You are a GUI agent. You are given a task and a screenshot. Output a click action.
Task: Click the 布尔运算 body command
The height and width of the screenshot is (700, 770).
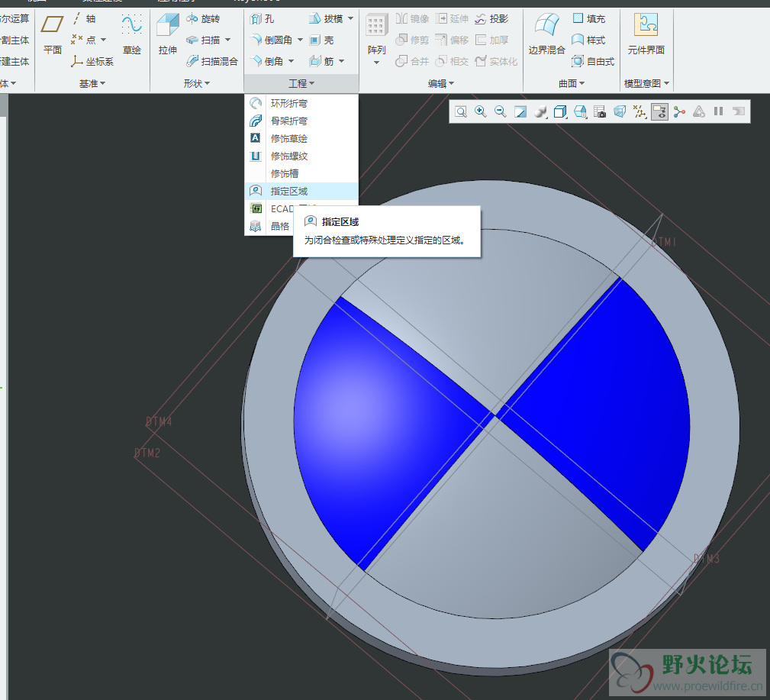pyautogui.click(x=14, y=18)
